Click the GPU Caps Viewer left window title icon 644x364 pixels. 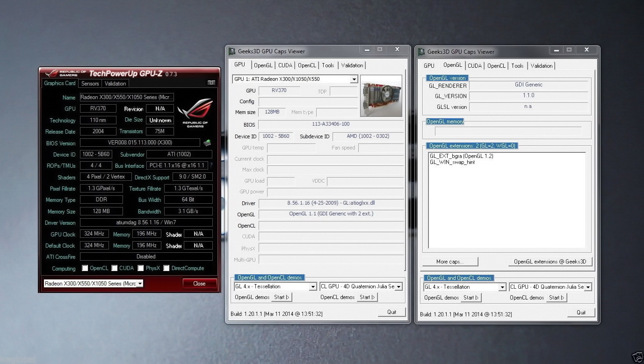click(232, 51)
